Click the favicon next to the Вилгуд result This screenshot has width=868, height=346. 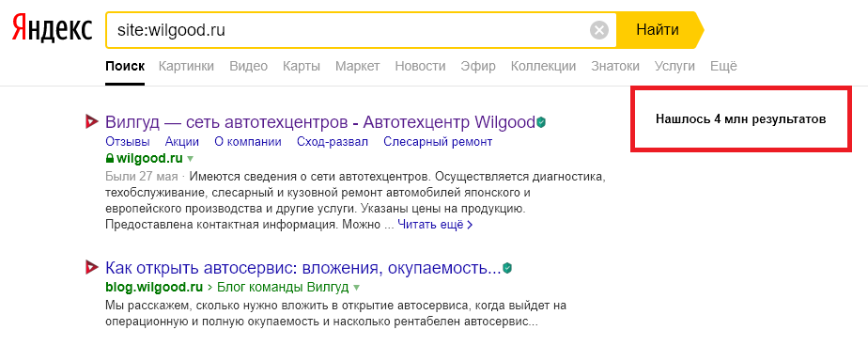click(x=91, y=121)
